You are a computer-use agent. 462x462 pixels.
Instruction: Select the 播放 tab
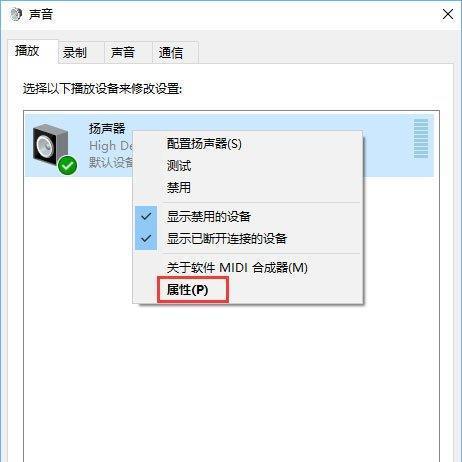[x=27, y=51]
